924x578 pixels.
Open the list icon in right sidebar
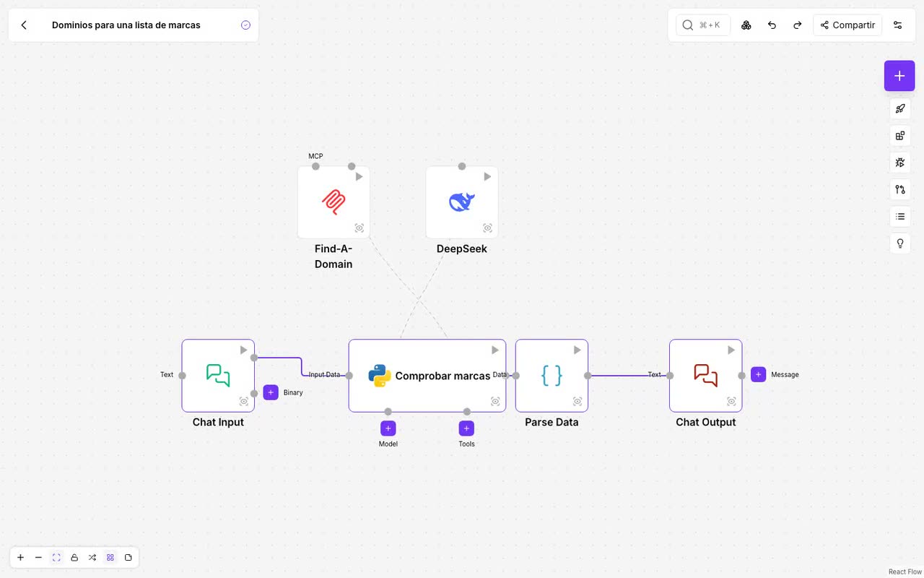pyautogui.click(x=900, y=216)
